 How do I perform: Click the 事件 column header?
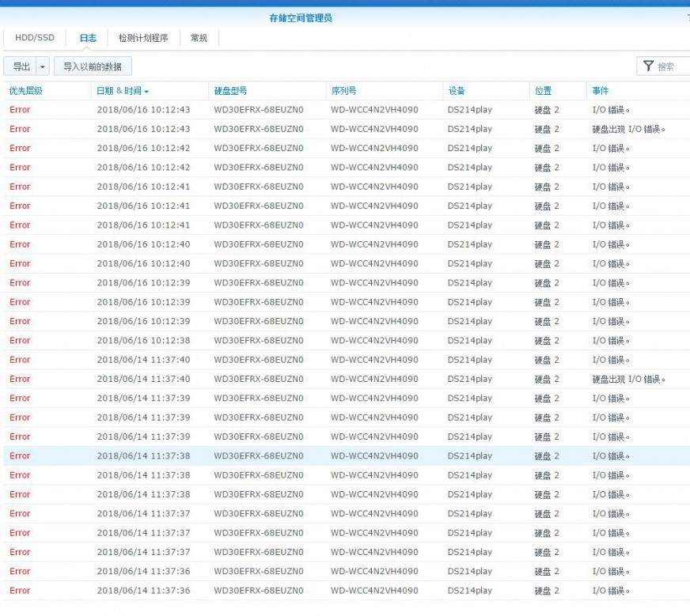[x=601, y=91]
